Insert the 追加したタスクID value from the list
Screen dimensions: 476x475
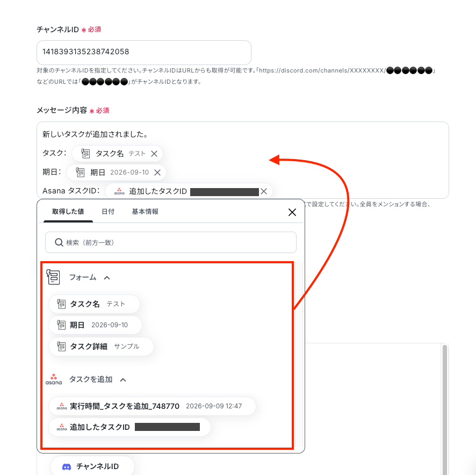(x=129, y=427)
